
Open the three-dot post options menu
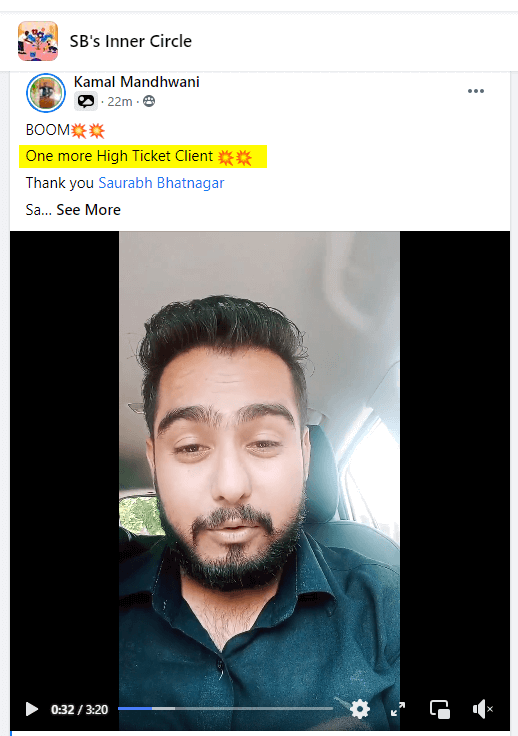(x=476, y=91)
